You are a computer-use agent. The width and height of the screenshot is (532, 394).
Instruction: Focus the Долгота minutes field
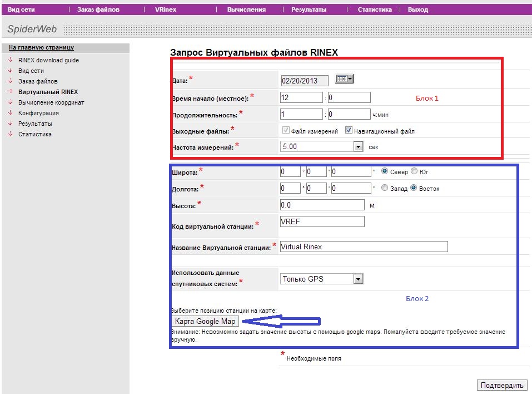pyautogui.click(x=316, y=188)
